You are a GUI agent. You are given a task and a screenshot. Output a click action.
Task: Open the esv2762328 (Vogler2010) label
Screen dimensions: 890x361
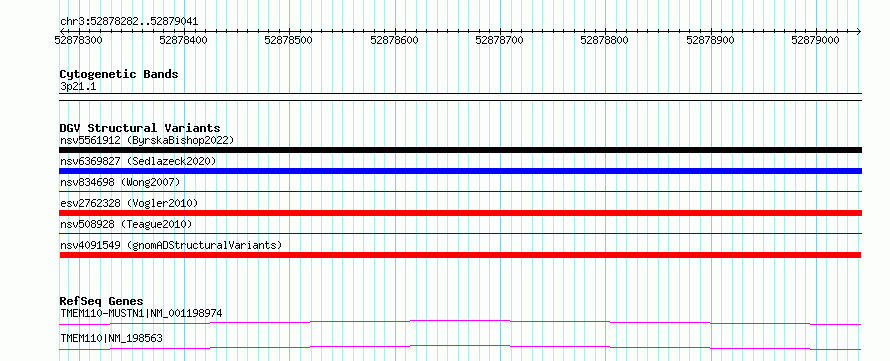point(129,203)
